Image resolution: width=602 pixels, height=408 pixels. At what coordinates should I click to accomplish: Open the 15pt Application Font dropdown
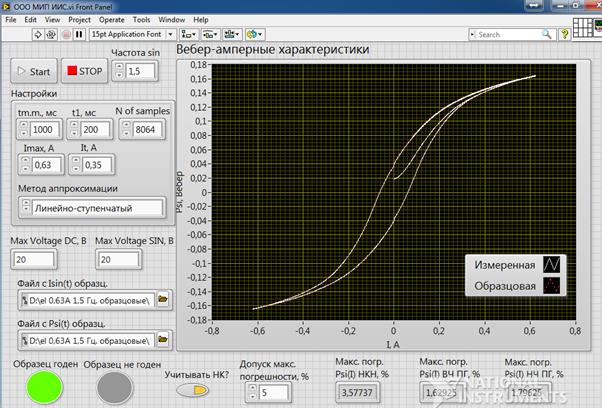point(133,35)
